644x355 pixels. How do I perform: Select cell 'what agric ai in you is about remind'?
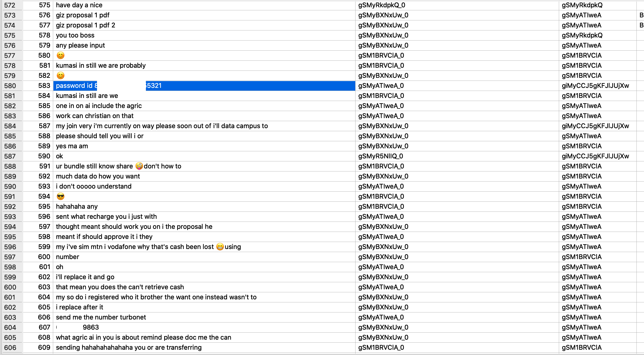pyautogui.click(x=204, y=337)
